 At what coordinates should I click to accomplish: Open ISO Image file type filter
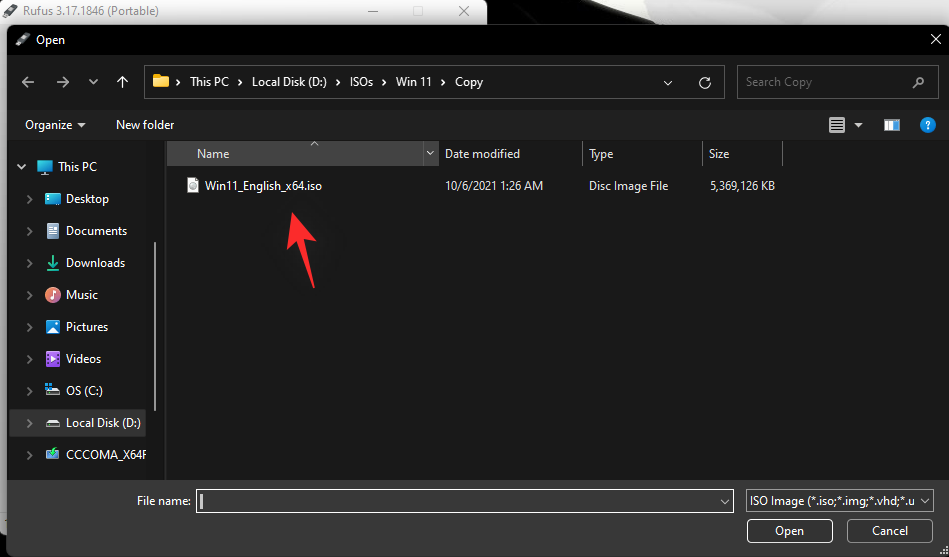[839, 501]
